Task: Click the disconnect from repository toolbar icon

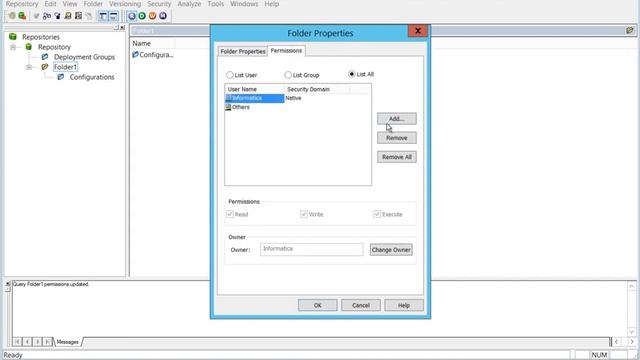Action: 22,16
